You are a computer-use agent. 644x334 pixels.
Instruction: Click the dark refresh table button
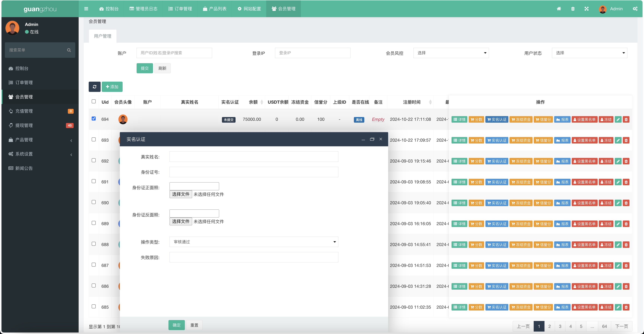pyautogui.click(x=94, y=87)
